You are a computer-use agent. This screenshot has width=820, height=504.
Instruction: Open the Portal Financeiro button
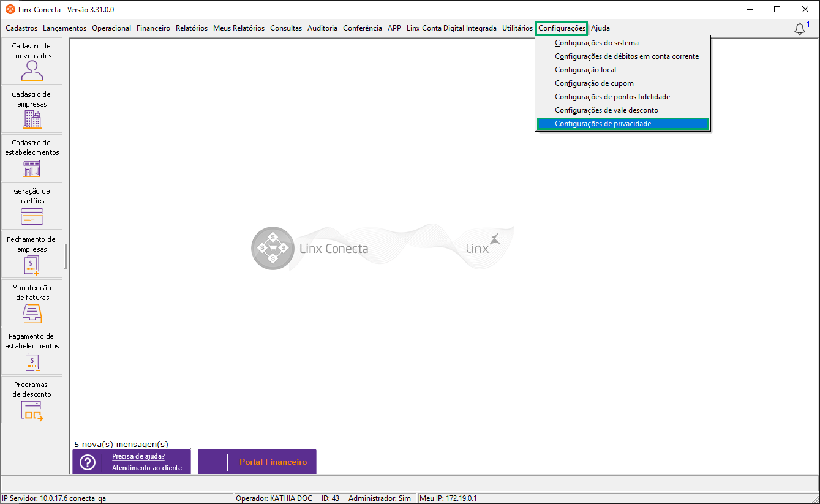pyautogui.click(x=257, y=462)
